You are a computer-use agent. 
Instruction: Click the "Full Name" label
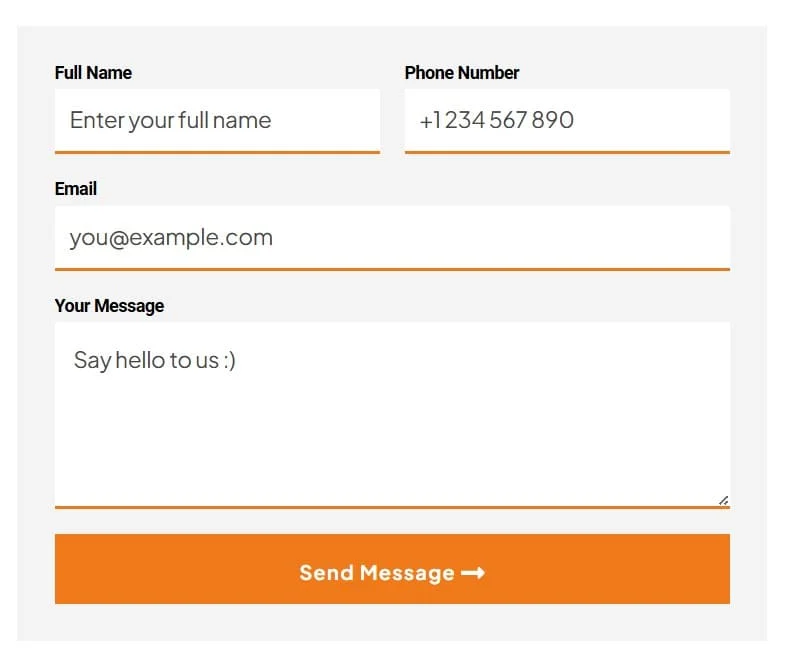pyautogui.click(x=93, y=73)
